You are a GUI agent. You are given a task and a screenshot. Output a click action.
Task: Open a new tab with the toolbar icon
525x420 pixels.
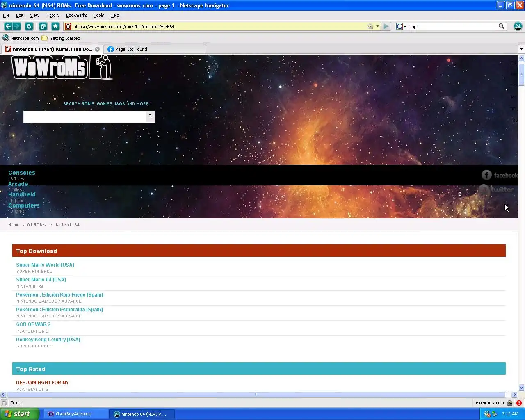pyautogui.click(x=43, y=26)
